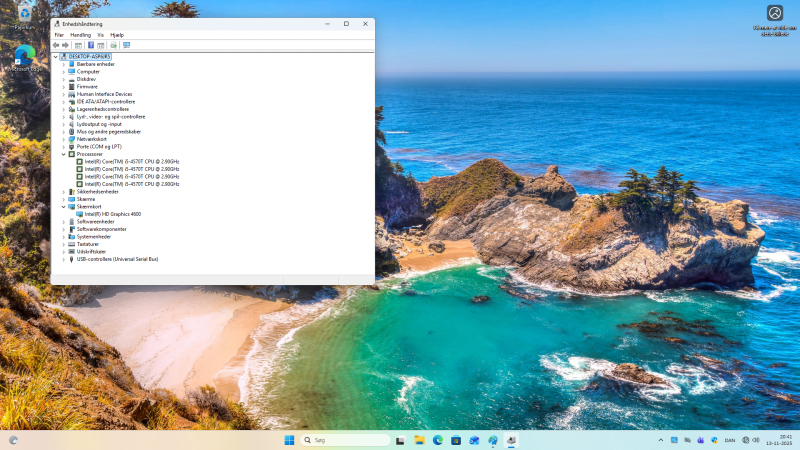Screen dimensions: 800x450
Task: Expand the Netværkskort category
Action: click(63, 139)
